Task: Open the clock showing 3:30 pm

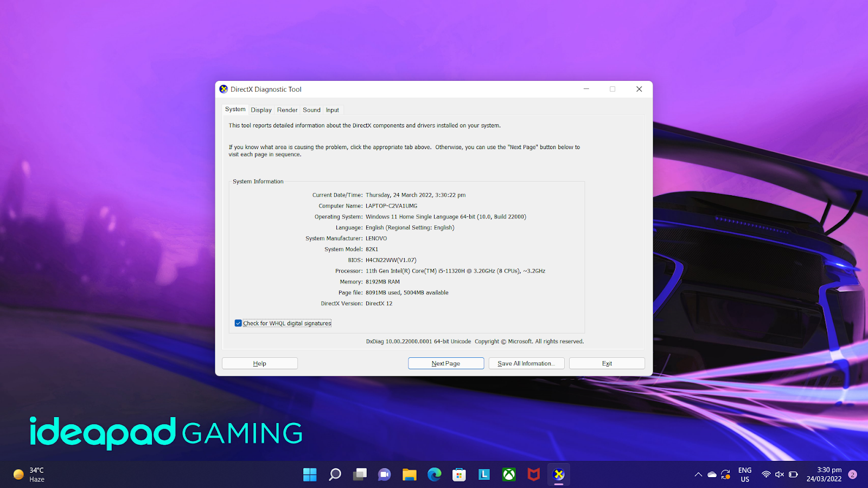Action: (824, 474)
